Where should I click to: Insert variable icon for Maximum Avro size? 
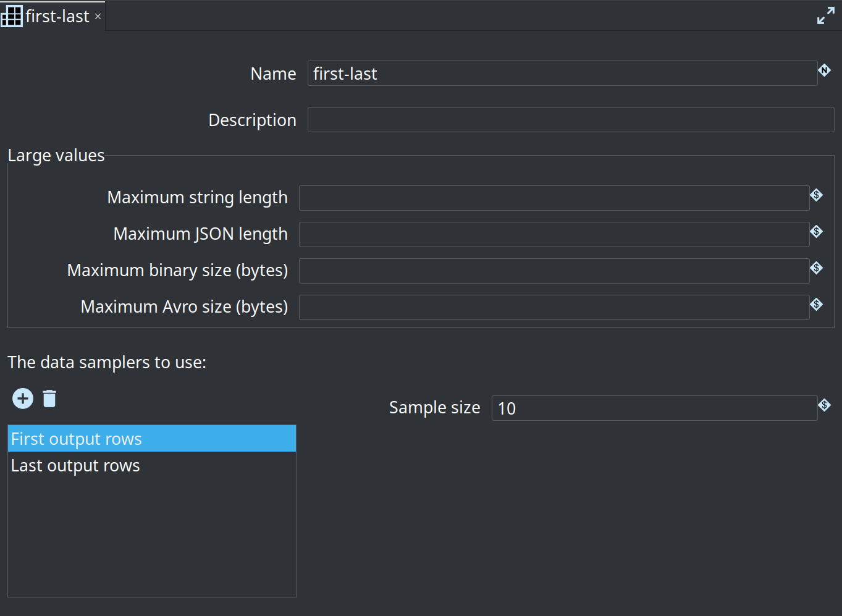pos(817,305)
